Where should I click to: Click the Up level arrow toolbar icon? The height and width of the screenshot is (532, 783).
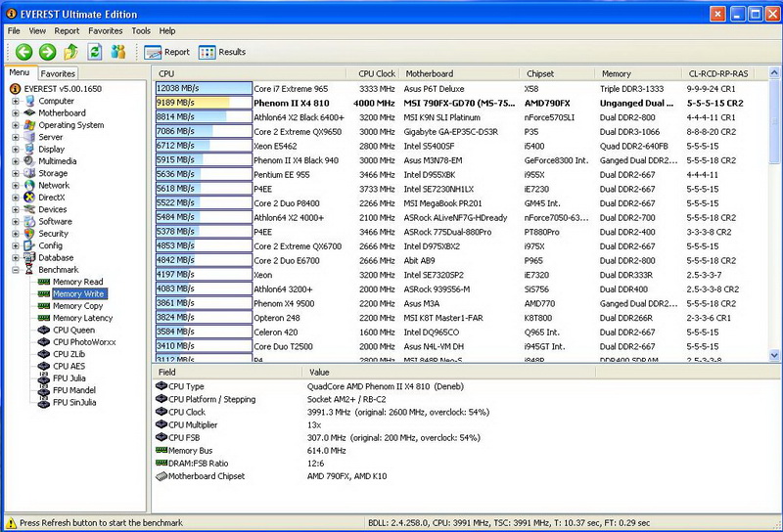pyautogui.click(x=70, y=52)
